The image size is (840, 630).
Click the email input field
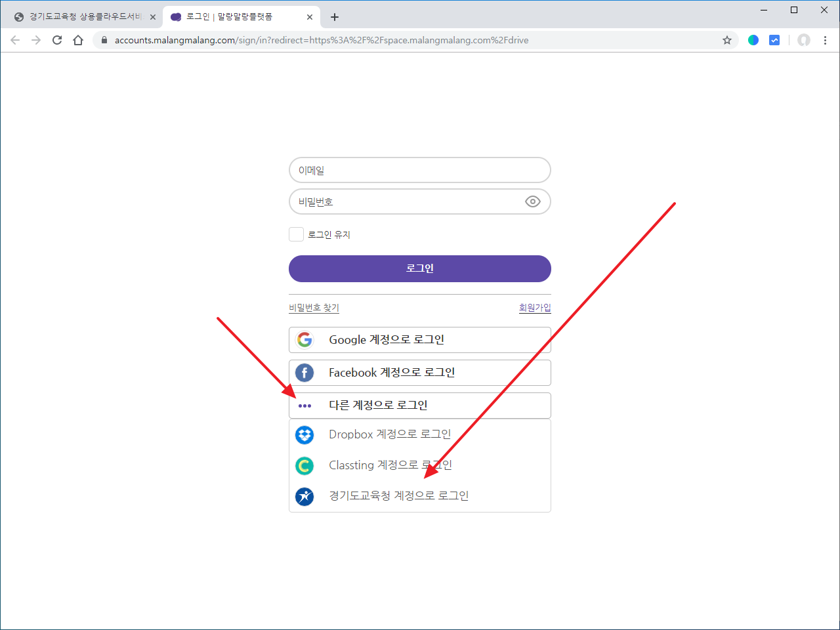coord(419,170)
